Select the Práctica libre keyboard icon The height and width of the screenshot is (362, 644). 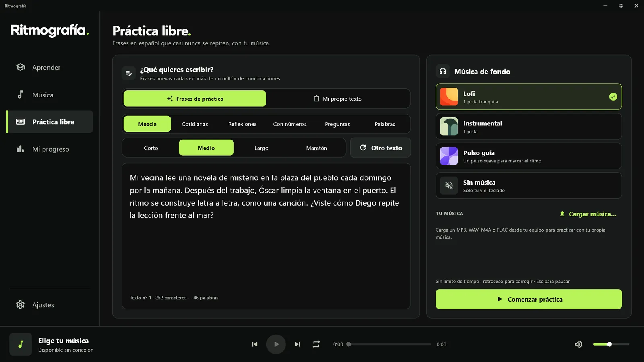point(20,122)
